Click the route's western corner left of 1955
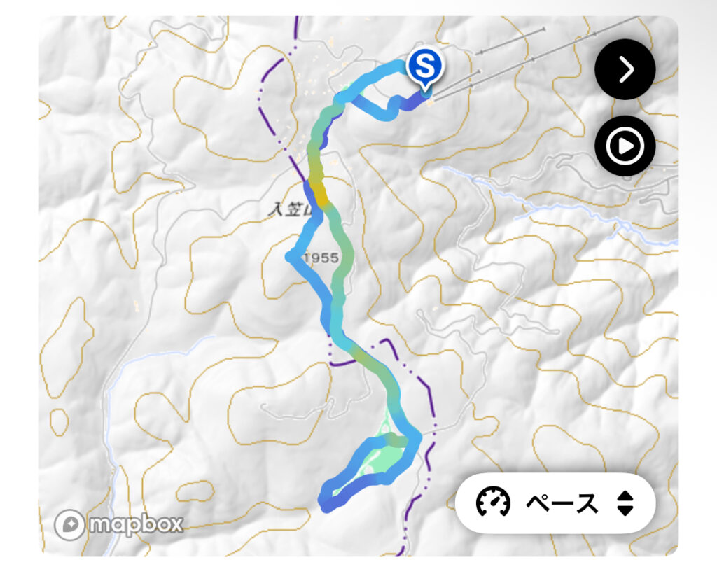Viewport: 717px width, 588px height. click(291, 257)
